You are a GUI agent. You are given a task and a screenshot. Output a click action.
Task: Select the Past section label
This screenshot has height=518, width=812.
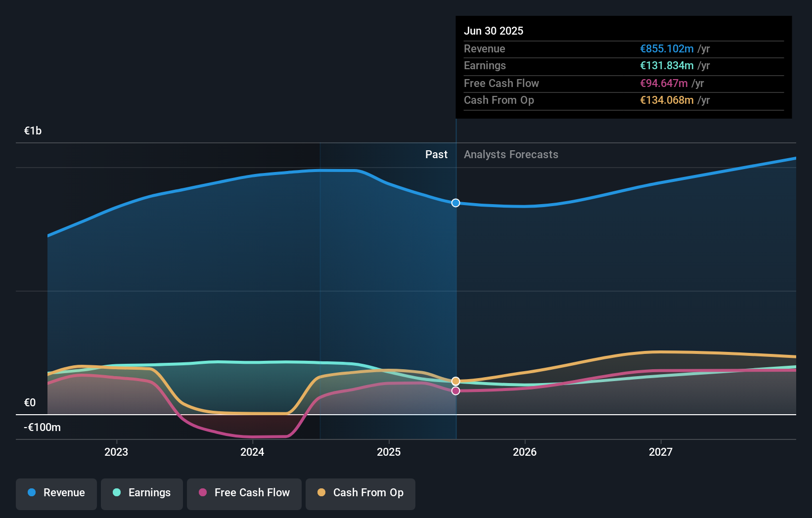click(436, 154)
